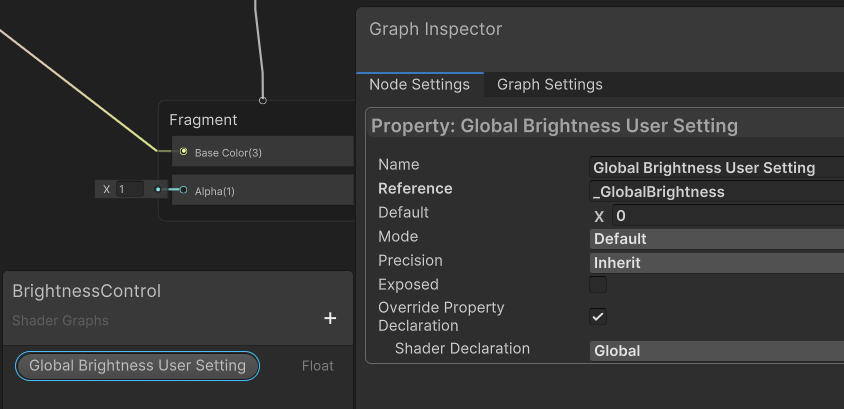Toggle the Exposed checkbox
This screenshot has height=409, width=844.
pos(598,285)
